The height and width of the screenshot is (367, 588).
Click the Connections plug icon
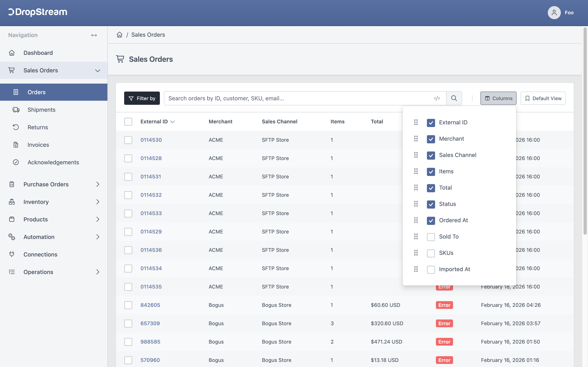pyautogui.click(x=12, y=254)
